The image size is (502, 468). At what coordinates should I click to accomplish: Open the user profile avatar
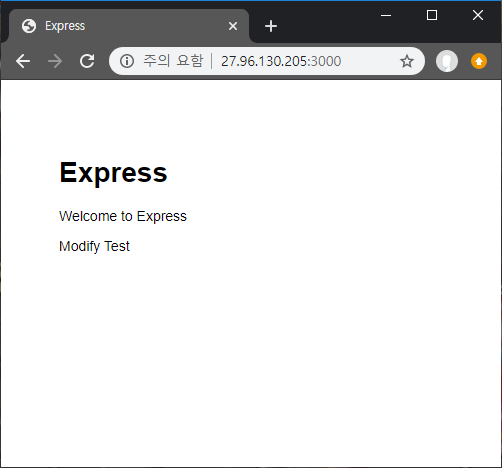(x=447, y=61)
